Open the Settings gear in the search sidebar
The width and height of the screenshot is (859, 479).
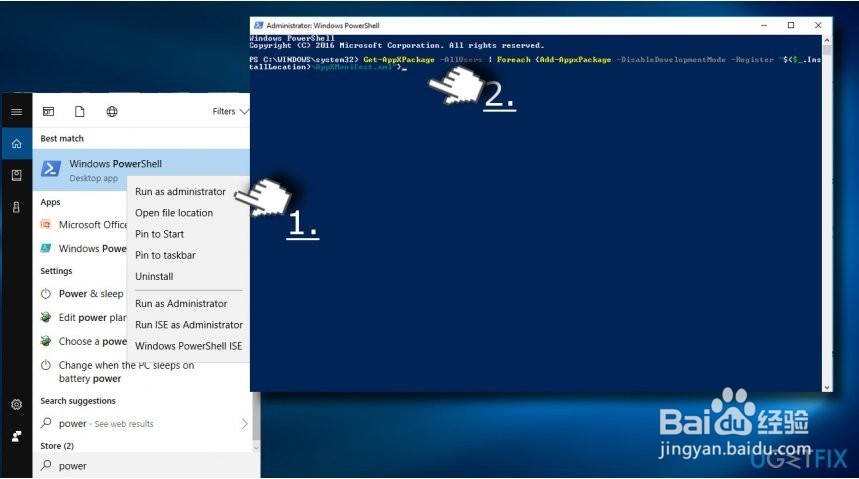tap(16, 404)
